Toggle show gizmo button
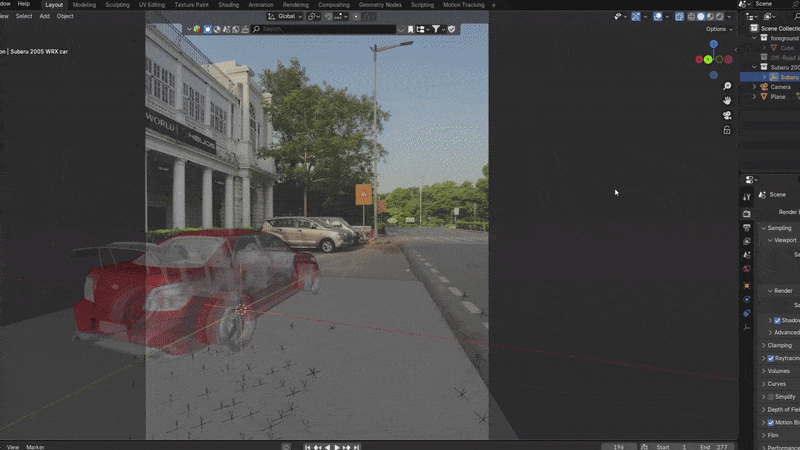Image resolution: width=800 pixels, height=450 pixels. tap(636, 16)
